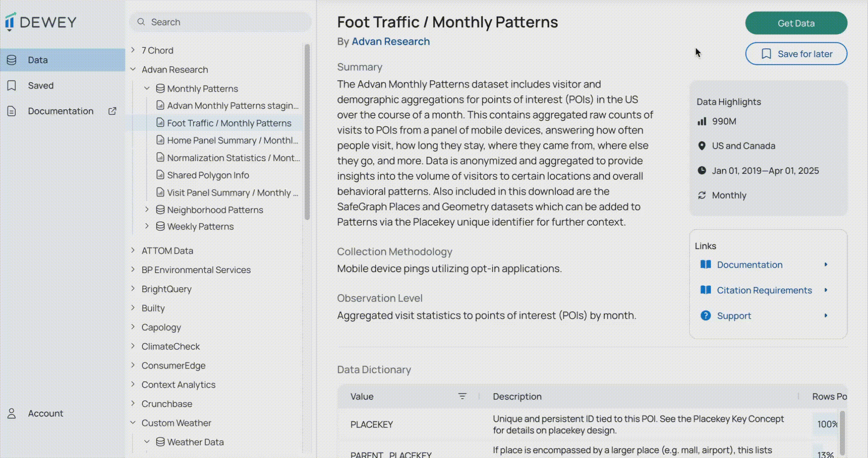Expand the ClimateCheck provider
Screen dimensions: 868x458
coord(133,346)
